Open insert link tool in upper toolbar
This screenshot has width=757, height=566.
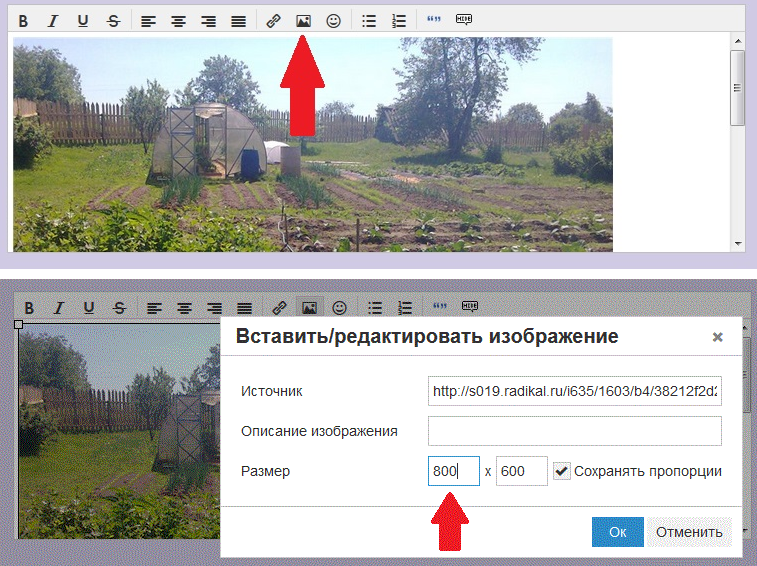tap(273, 21)
